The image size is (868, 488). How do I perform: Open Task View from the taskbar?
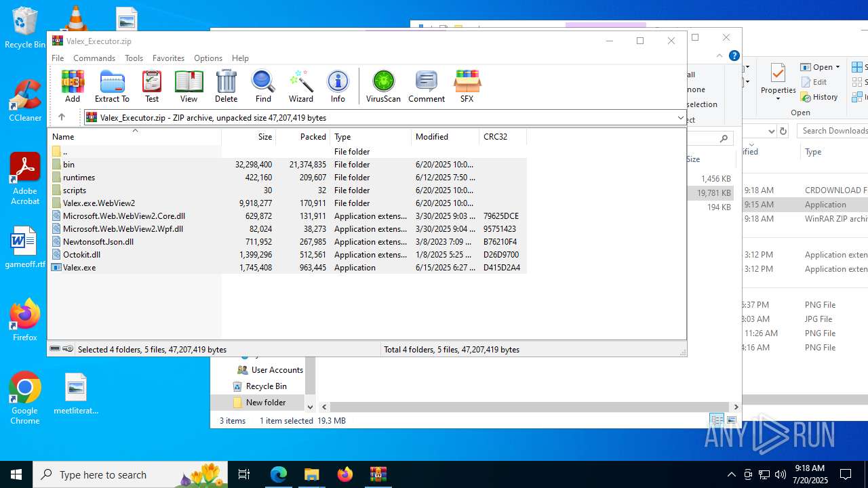pos(244,474)
